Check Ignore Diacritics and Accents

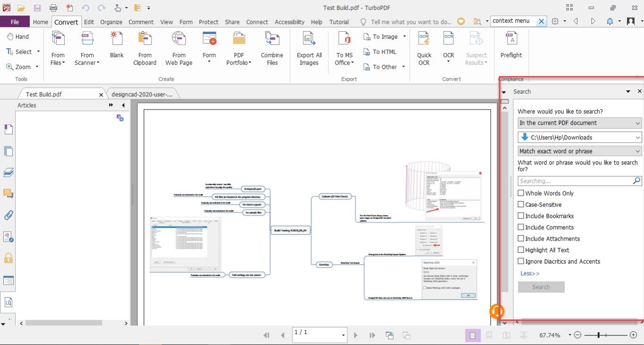(x=521, y=261)
